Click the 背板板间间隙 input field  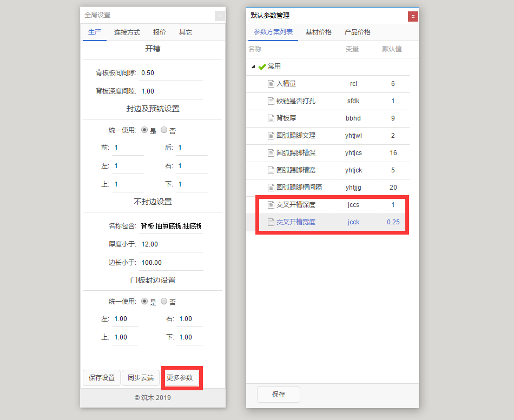[x=170, y=73]
